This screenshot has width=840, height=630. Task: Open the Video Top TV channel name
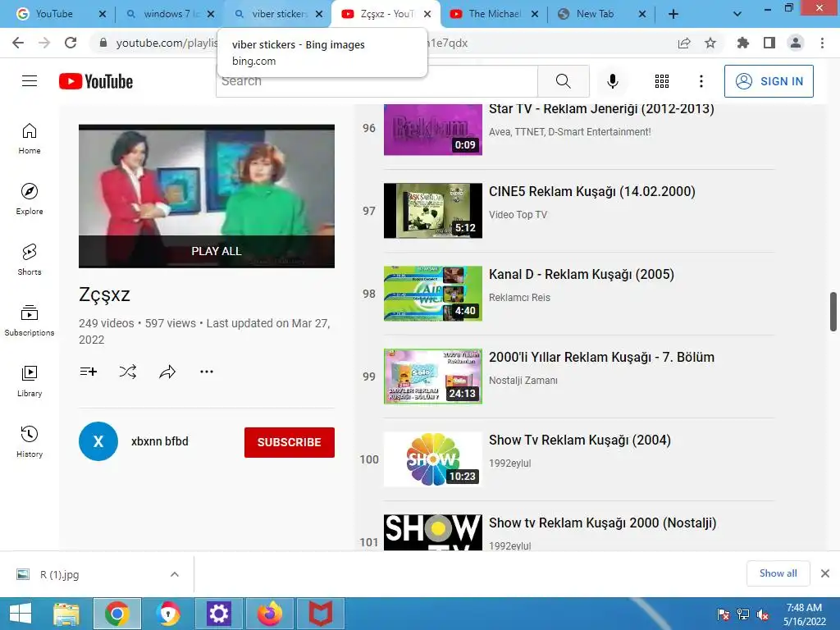pos(518,215)
